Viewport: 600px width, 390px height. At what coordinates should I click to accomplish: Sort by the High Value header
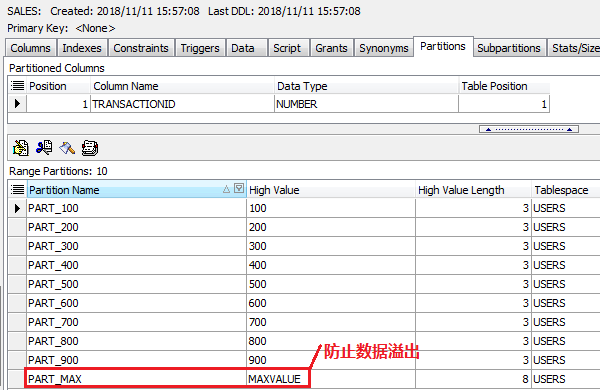click(331, 189)
